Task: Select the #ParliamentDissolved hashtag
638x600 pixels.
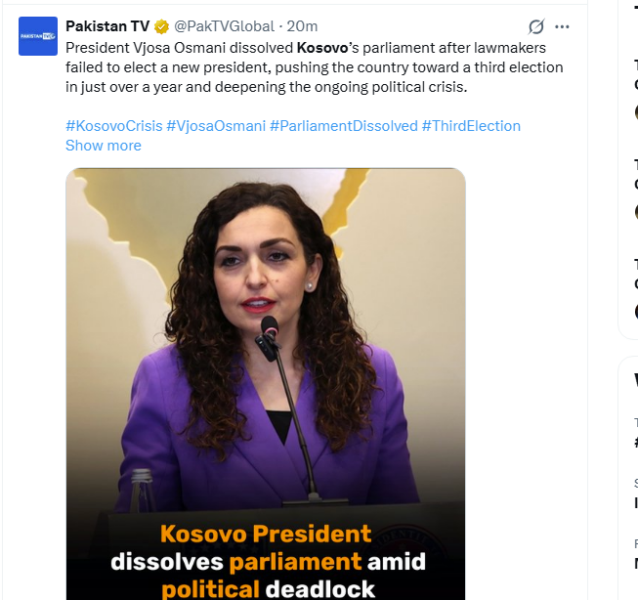Action: pyautogui.click(x=344, y=126)
